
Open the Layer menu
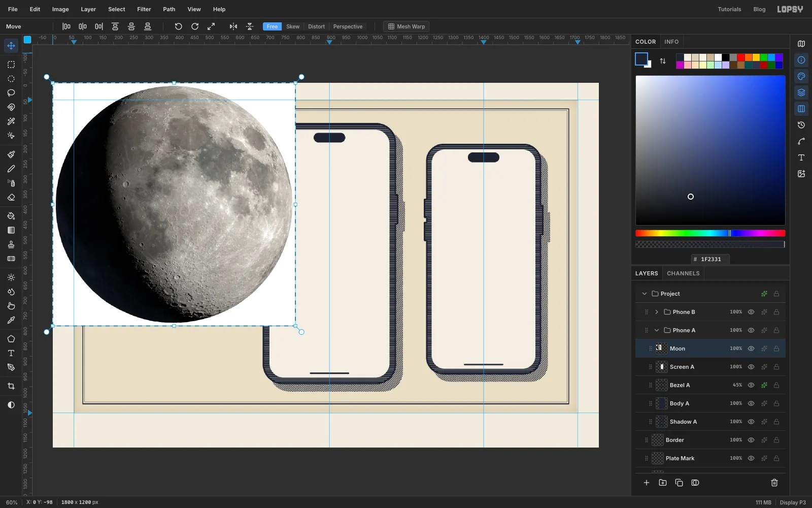tap(88, 9)
